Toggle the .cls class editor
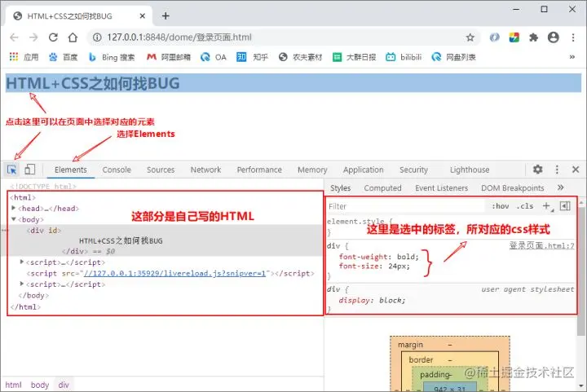 point(525,206)
